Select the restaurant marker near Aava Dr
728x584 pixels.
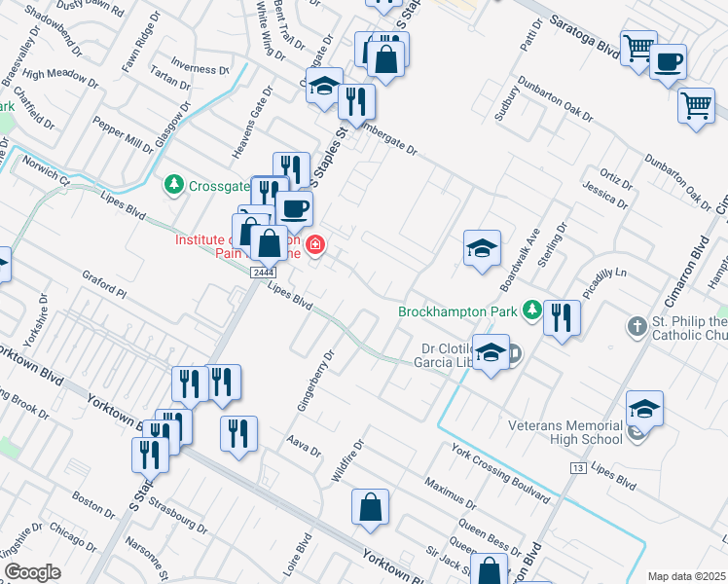[x=238, y=435]
